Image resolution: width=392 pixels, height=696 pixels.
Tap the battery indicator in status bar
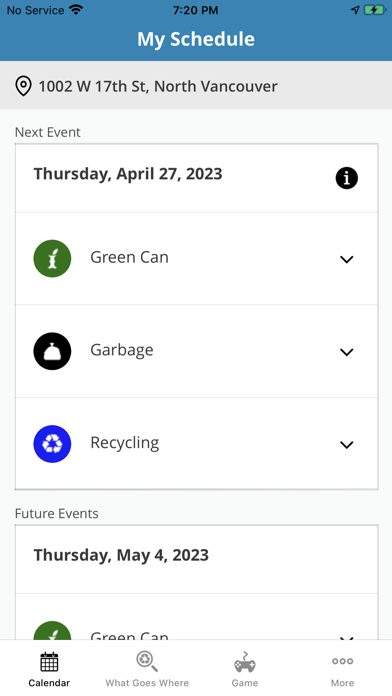[375, 10]
